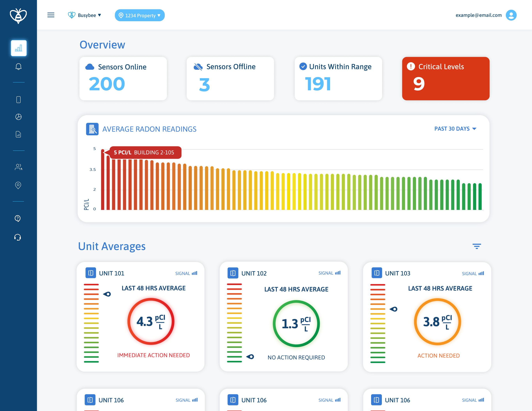Open the Sensors Online card
The width and height of the screenshot is (532, 411).
click(x=123, y=78)
